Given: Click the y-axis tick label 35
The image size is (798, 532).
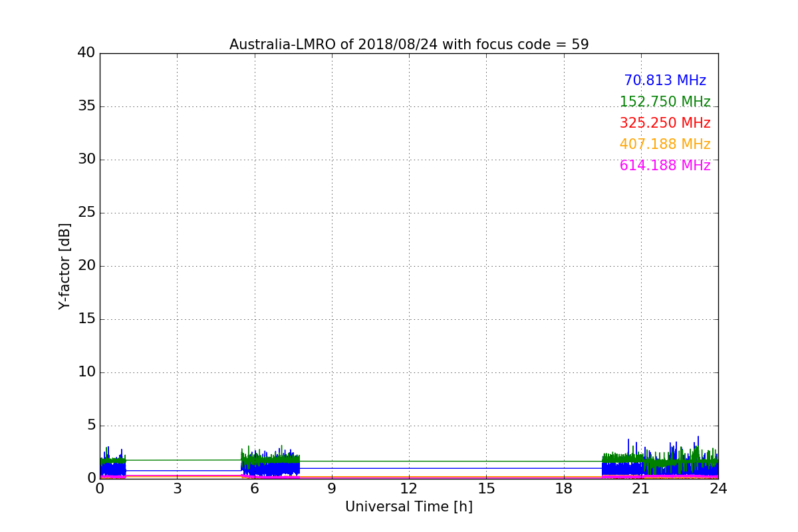Looking at the screenshot, I should pos(86,106).
